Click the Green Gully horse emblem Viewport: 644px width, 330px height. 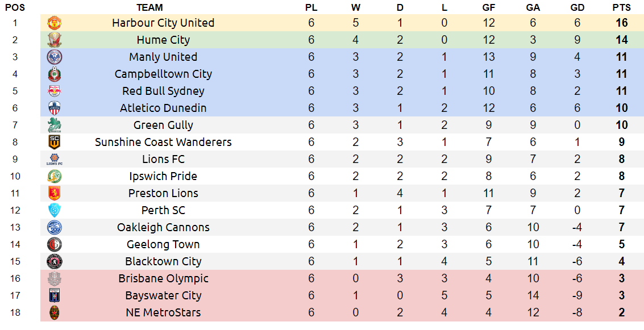click(54, 125)
